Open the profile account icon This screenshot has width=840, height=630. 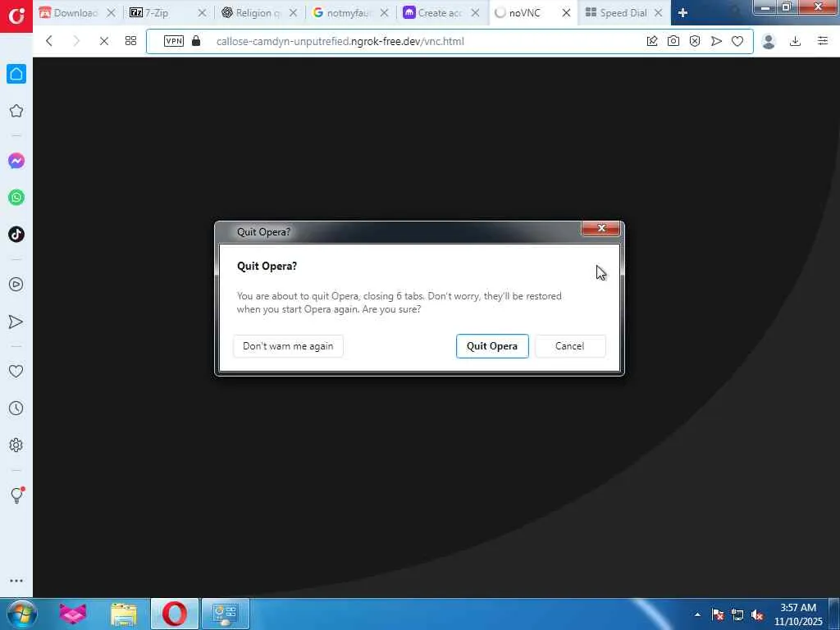tap(769, 41)
